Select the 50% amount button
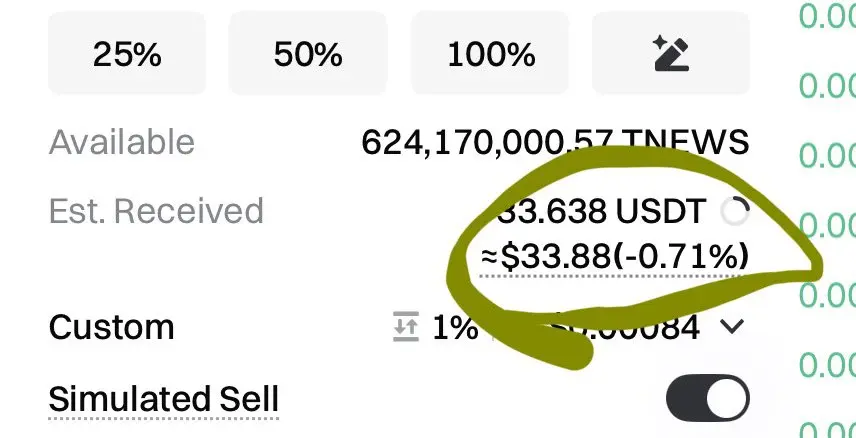This screenshot has height=438, width=856. coord(308,54)
